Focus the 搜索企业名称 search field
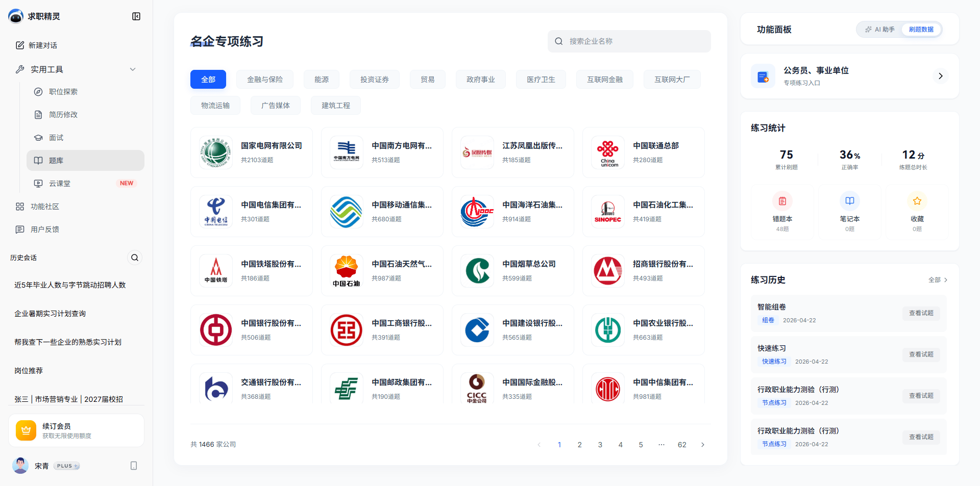Screen dimensions: 980x486 [629, 41]
